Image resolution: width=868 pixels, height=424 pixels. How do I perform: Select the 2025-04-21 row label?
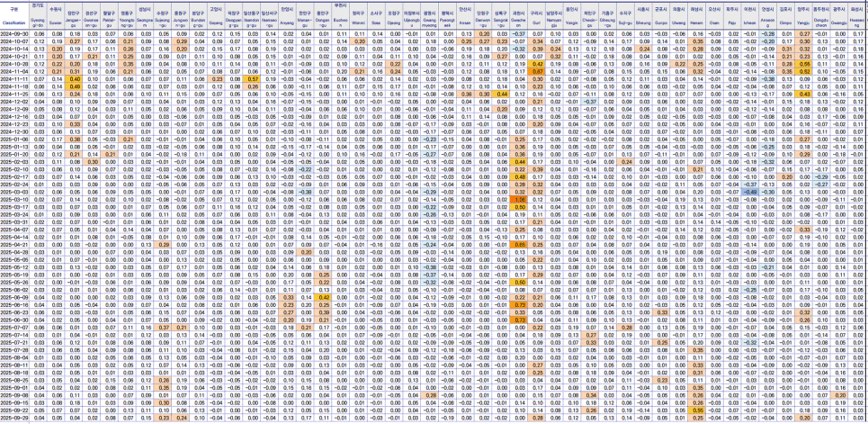[13, 244]
